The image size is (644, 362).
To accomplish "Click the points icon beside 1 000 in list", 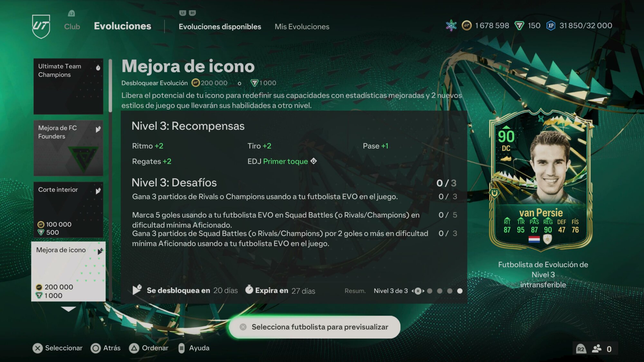I will [39, 295].
